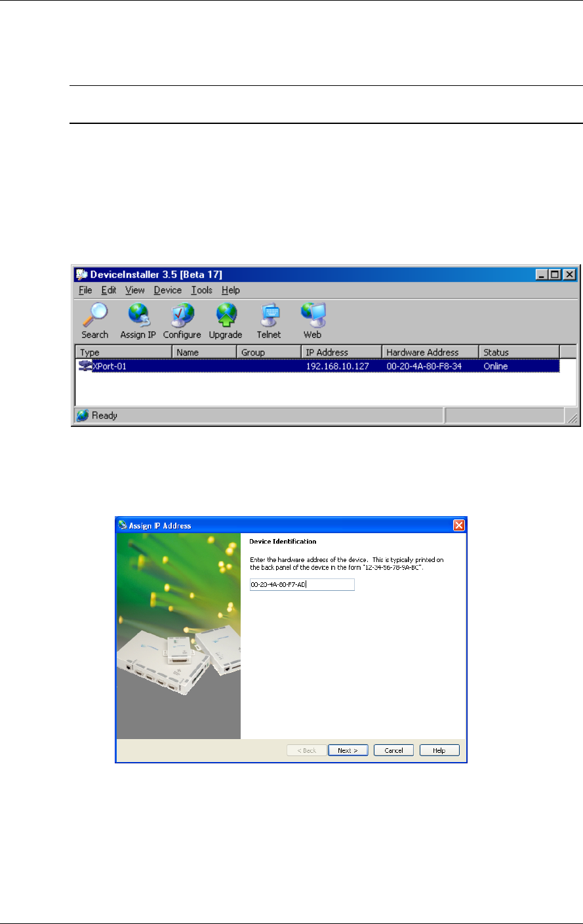Screen dimensions: 583x924
Task: Open a Telnet session icon
Action: (x=269, y=321)
